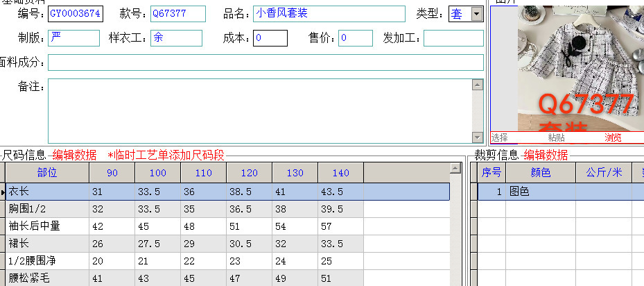The width and height of the screenshot is (644, 286).
Task: Click the 裙长 value 27.5 cell
Action: click(x=158, y=244)
